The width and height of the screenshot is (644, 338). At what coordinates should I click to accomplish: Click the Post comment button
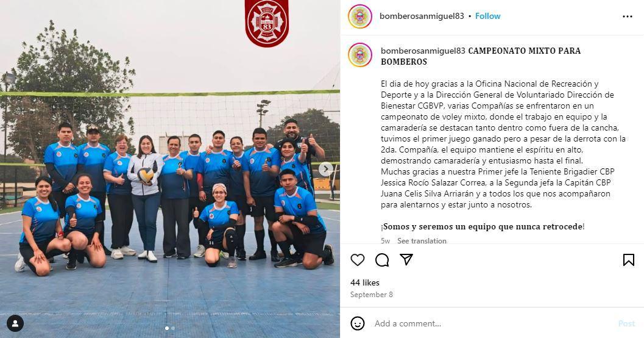point(626,323)
